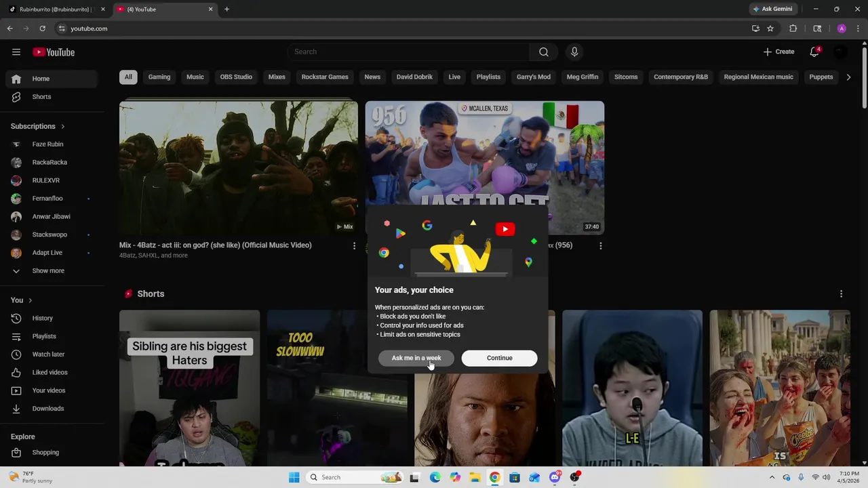Select the David Dobrik filter chip
The width and height of the screenshot is (868, 488).
tap(414, 77)
